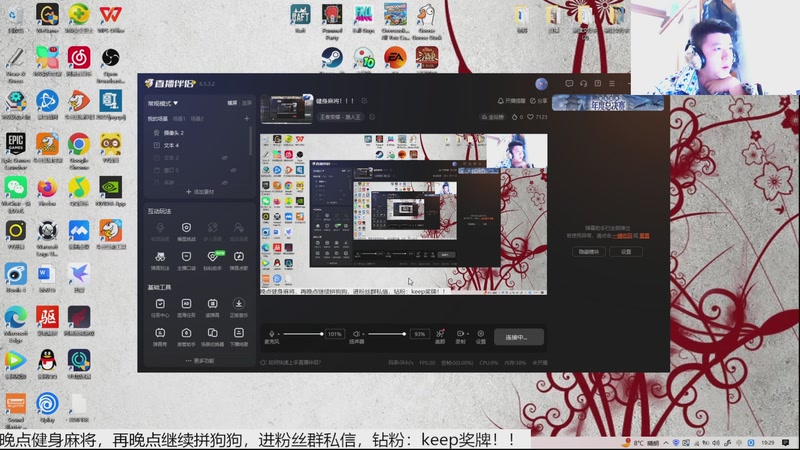Click the 王者荣耀 - 路人王 category tag

(x=340, y=117)
